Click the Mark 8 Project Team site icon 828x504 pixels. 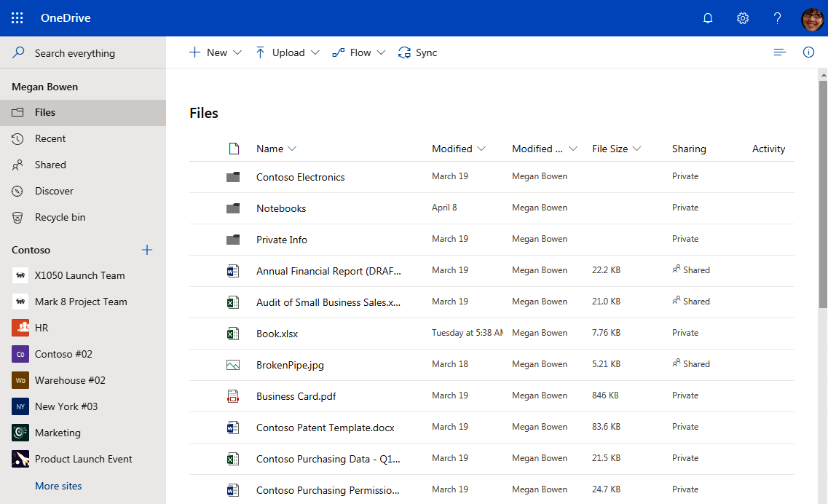pyautogui.click(x=20, y=302)
